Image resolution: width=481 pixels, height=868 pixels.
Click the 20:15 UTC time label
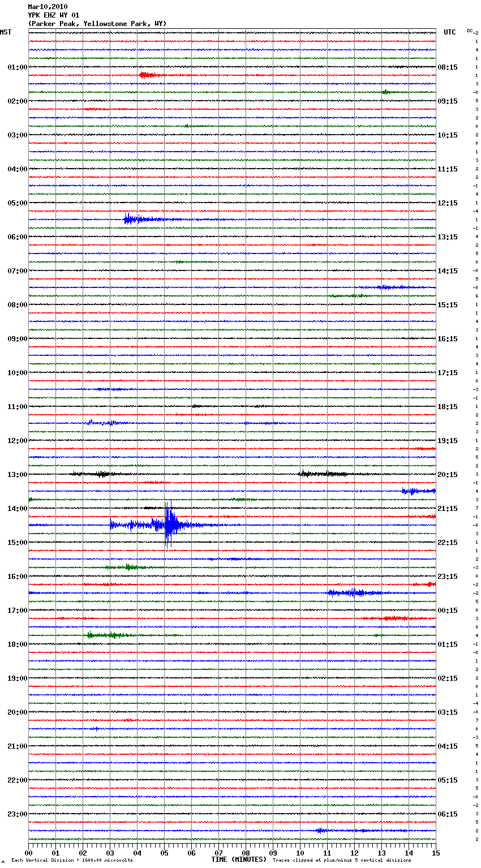448,475
